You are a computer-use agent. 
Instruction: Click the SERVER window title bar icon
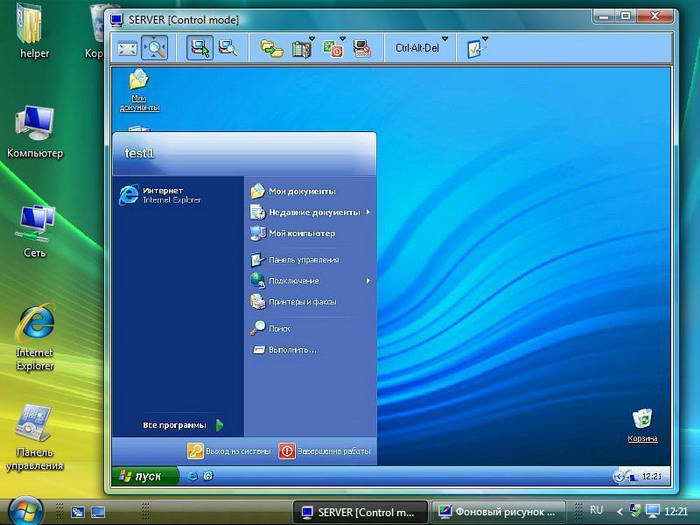point(117,20)
